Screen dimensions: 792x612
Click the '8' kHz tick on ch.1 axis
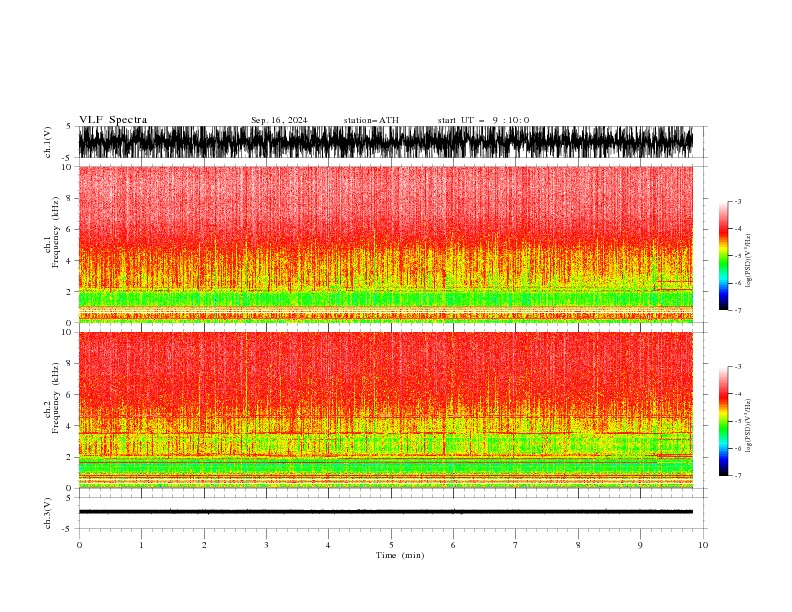(69, 198)
